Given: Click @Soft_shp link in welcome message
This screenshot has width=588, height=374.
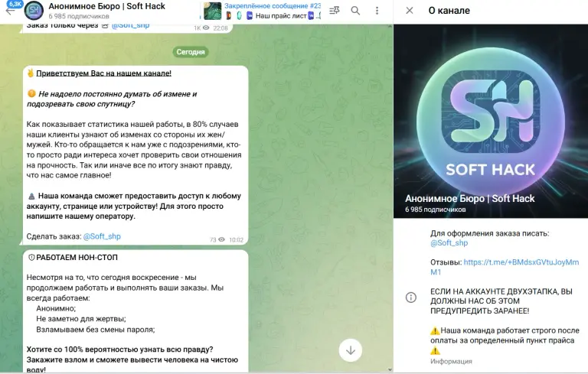Looking at the screenshot, I should (102, 236).
